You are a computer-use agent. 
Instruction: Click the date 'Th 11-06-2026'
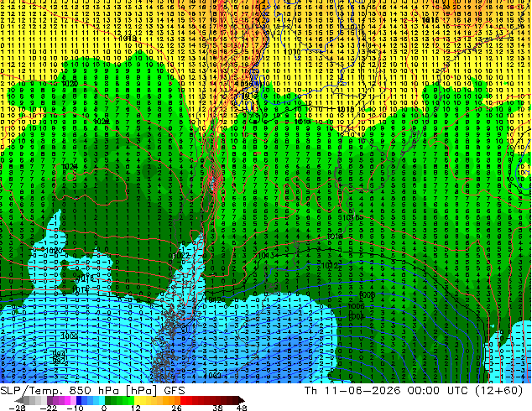(352, 391)
